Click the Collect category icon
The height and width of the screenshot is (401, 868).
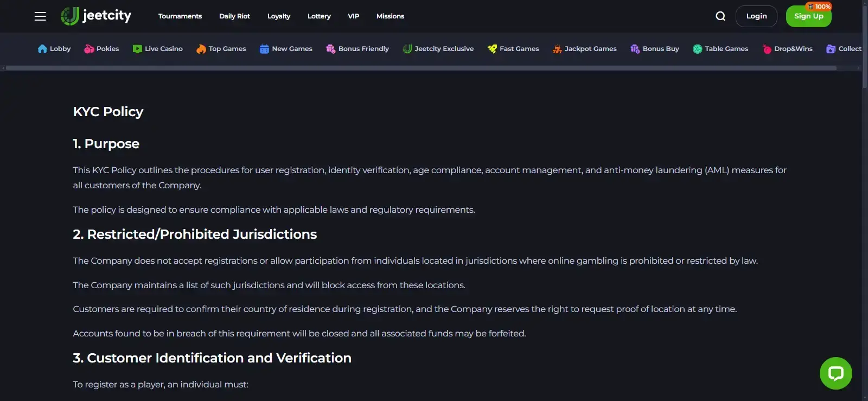[x=831, y=49]
